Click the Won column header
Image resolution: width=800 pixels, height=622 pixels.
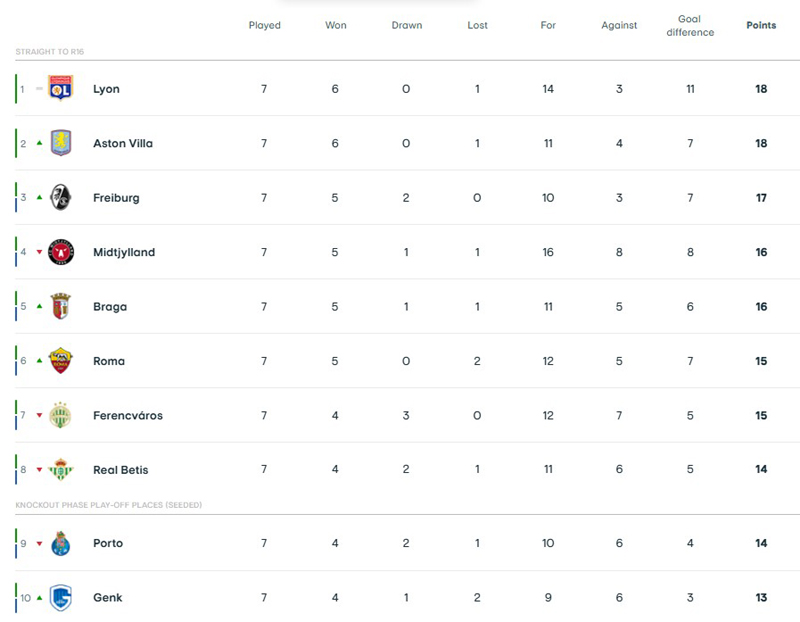pyautogui.click(x=335, y=25)
